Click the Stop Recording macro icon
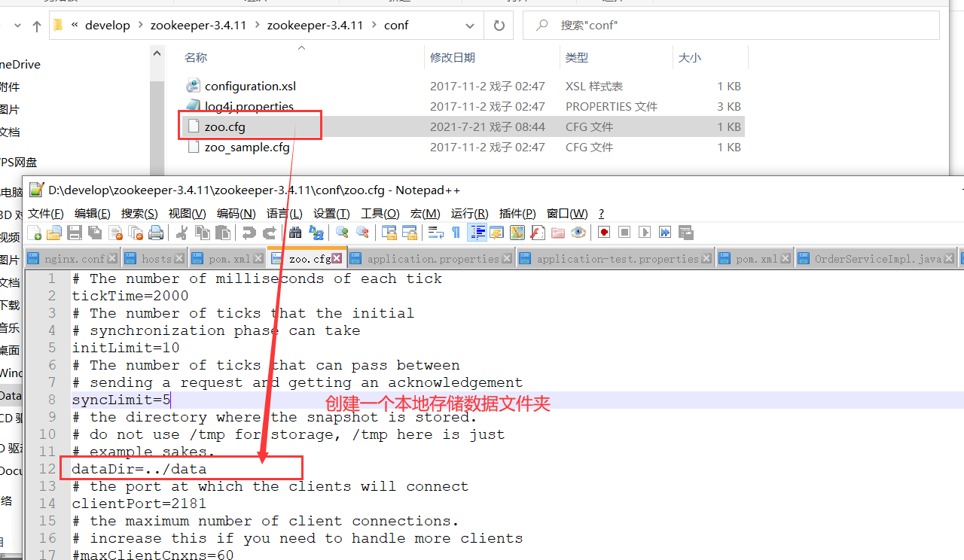This screenshot has width=964, height=560. [624, 233]
